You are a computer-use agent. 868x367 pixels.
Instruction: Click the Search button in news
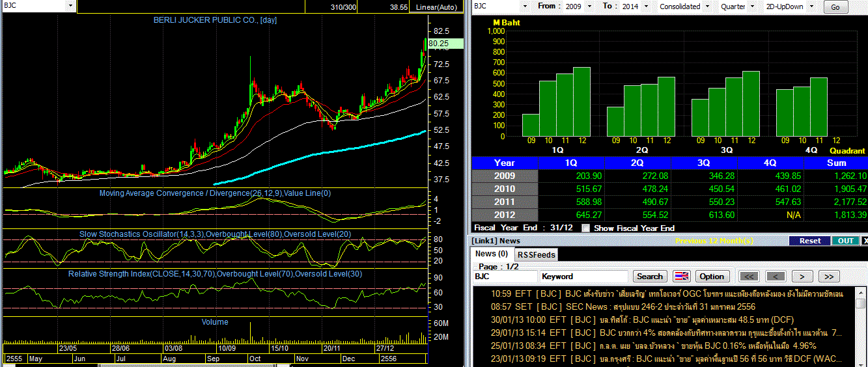(650, 277)
